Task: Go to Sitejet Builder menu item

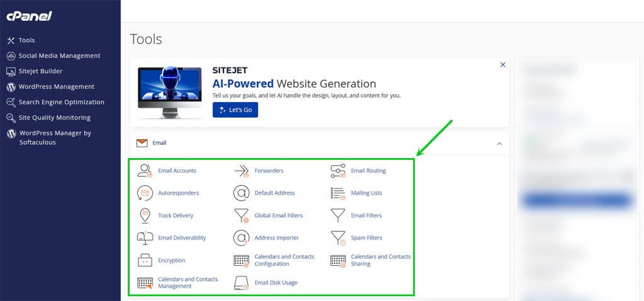Action: [40, 71]
